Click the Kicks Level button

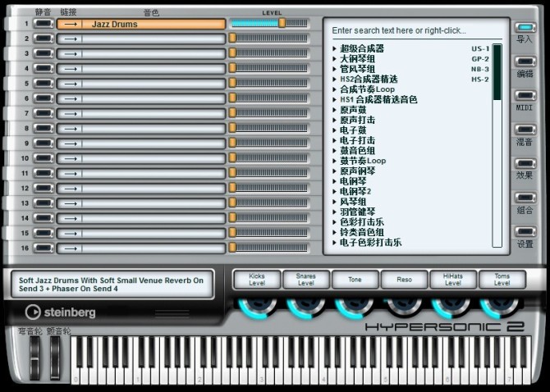click(x=257, y=280)
